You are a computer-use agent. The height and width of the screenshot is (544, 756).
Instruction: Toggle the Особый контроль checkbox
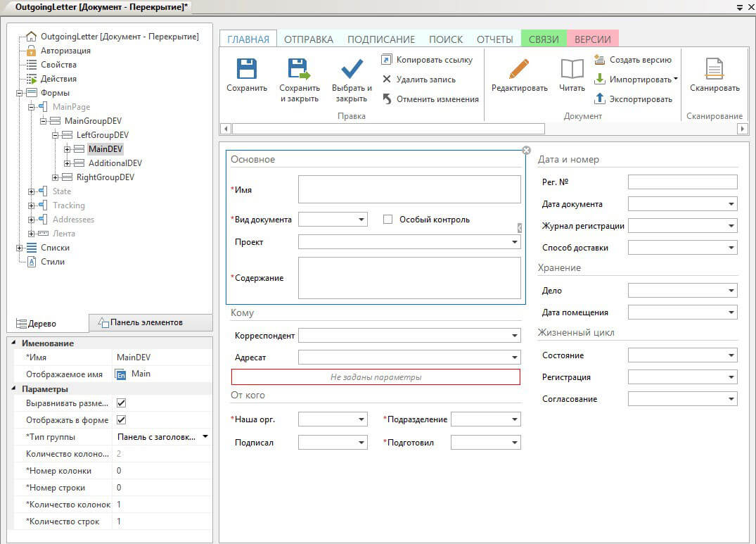[387, 220]
